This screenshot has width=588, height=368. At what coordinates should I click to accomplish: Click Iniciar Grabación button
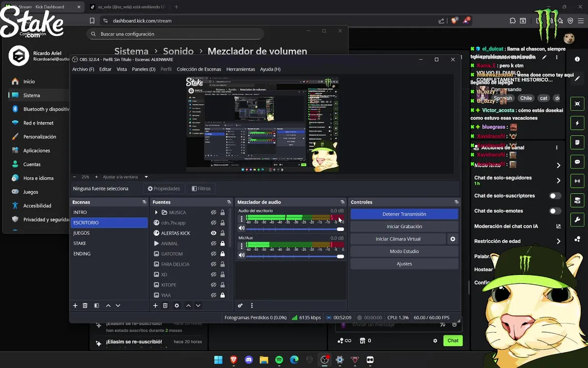click(x=404, y=226)
